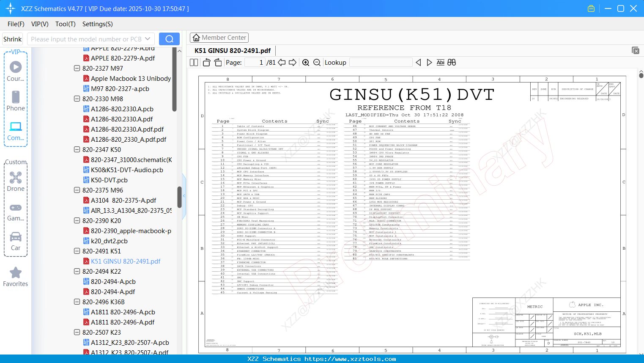Open the Courses category in the sidebar
Viewport: 644px width, 363px height.
coord(16,71)
